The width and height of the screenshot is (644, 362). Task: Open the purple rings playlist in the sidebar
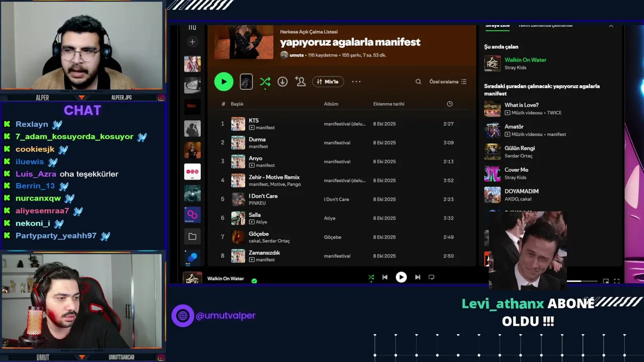(192, 215)
